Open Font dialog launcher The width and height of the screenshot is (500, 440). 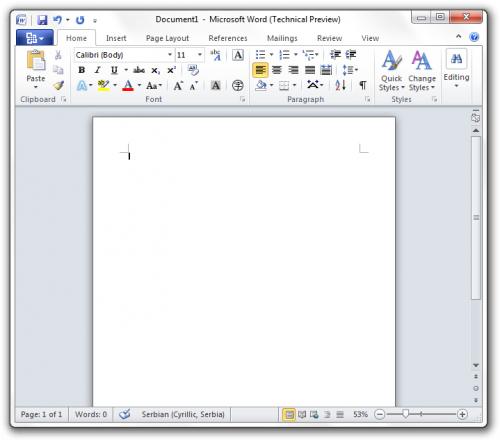click(242, 99)
